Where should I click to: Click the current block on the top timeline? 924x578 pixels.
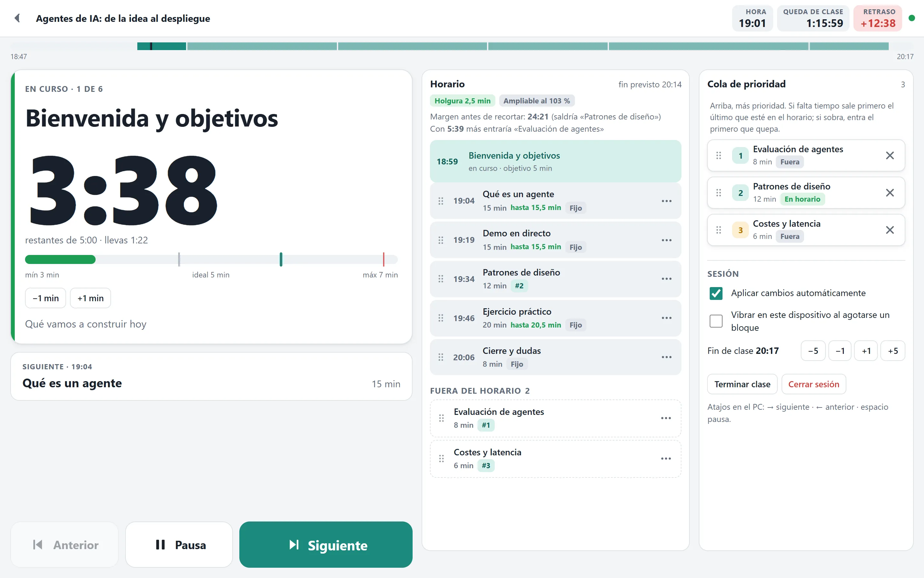tap(161, 46)
